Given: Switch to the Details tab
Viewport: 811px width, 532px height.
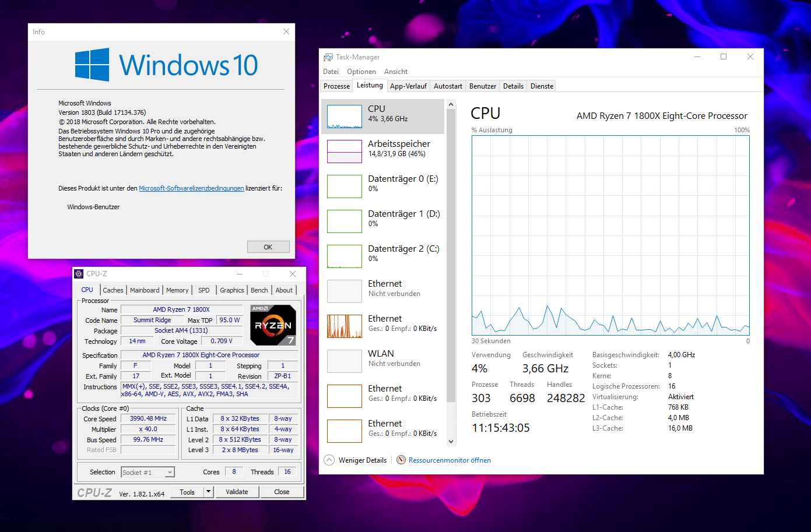Looking at the screenshot, I should [x=513, y=86].
